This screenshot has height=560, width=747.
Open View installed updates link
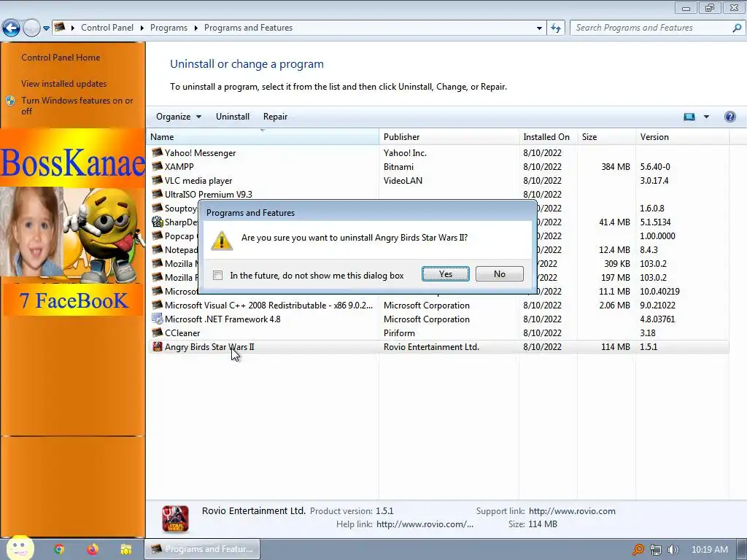pos(64,83)
